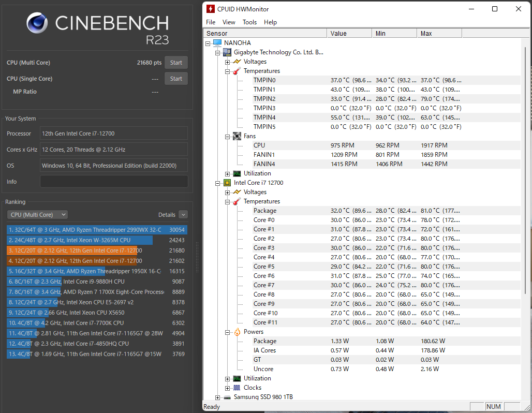Open the View menu in HWMonitor
The width and height of the screenshot is (532, 413).
(229, 22)
